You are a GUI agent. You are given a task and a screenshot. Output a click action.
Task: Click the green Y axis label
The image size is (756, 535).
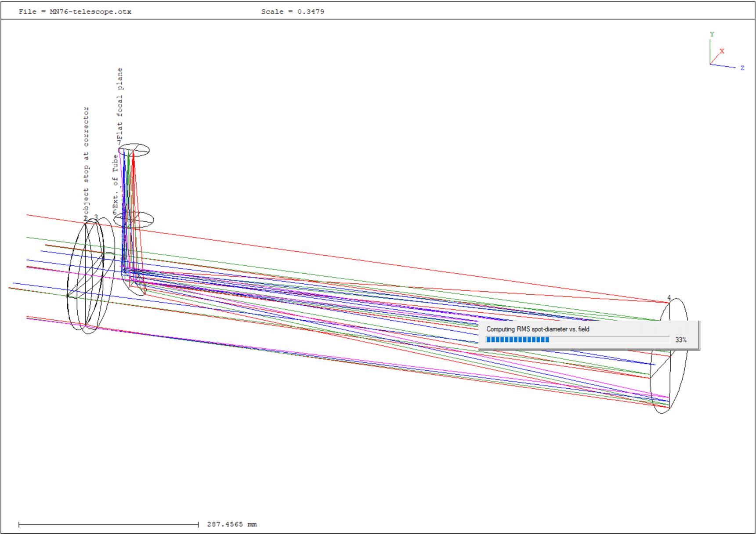(x=712, y=34)
